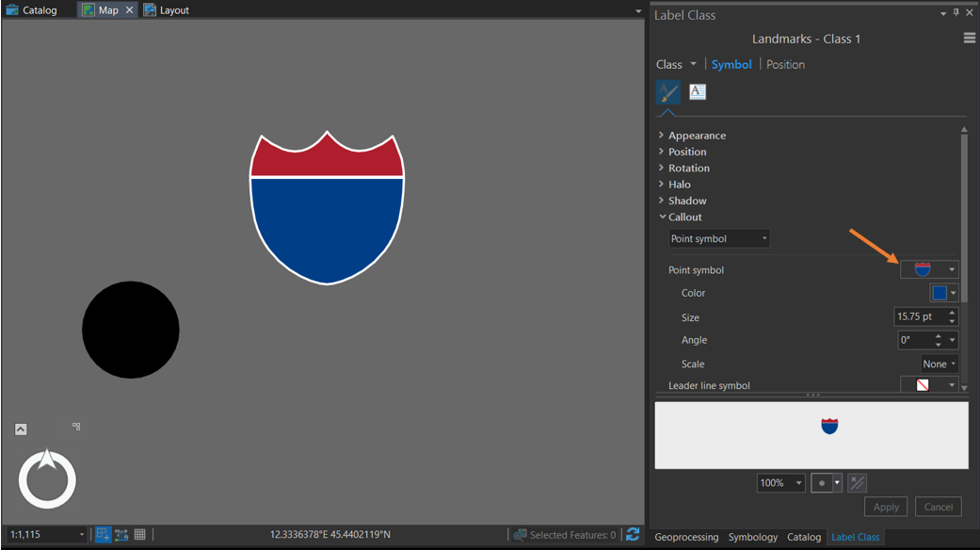Click the small navigator full-control icon
The image size is (980, 550).
(76, 427)
